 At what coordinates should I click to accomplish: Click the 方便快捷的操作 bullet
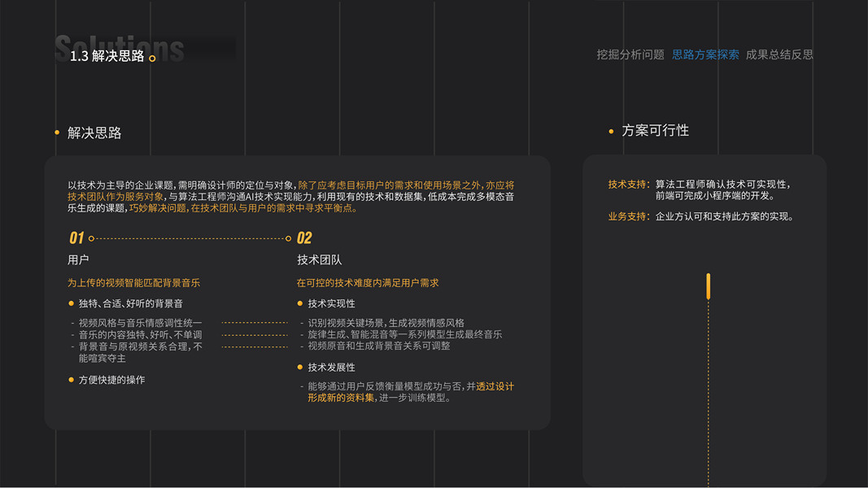click(x=111, y=380)
